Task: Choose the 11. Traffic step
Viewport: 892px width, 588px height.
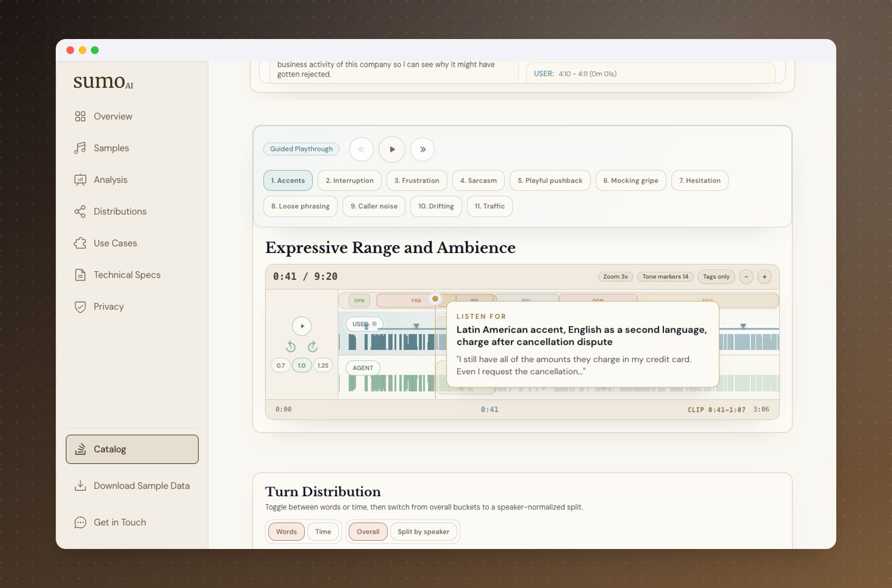Action: coord(489,206)
